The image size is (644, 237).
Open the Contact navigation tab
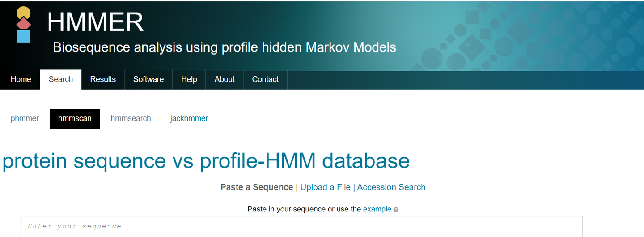click(x=265, y=79)
